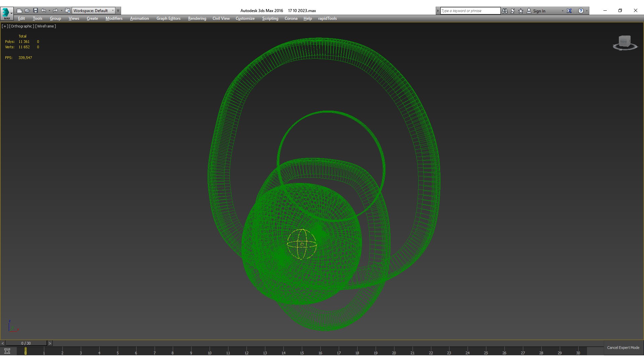644x362 pixels.
Task: Expand the Sign In dropdown arrow
Action: point(562,11)
